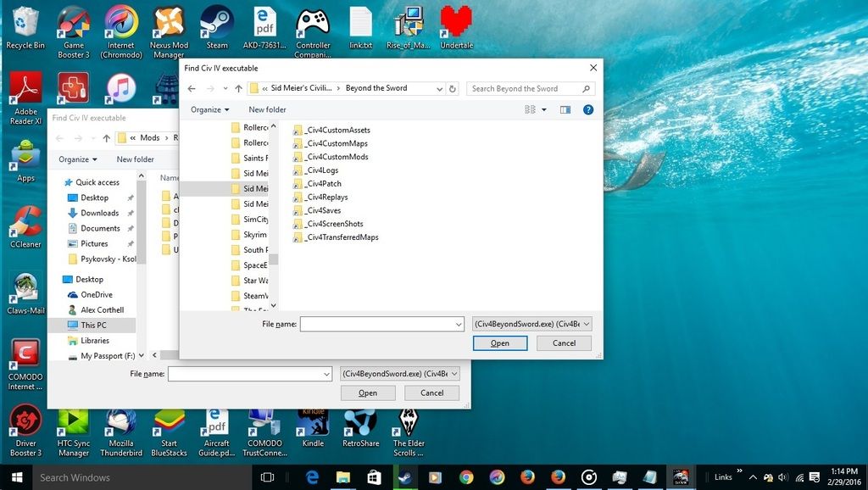
Task: Open File Explorer from the taskbar
Action: point(343,477)
